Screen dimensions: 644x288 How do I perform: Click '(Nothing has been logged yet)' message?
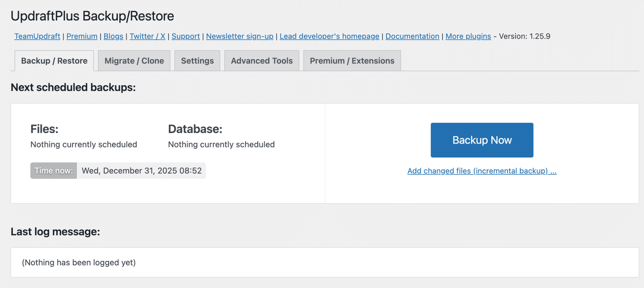79,263
